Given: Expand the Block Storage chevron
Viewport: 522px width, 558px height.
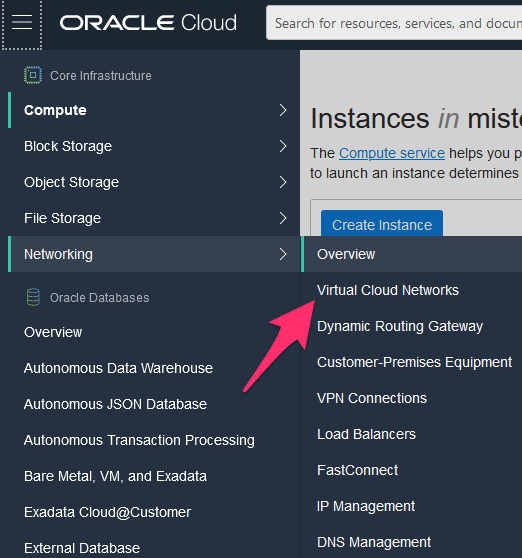Looking at the screenshot, I should [x=283, y=146].
